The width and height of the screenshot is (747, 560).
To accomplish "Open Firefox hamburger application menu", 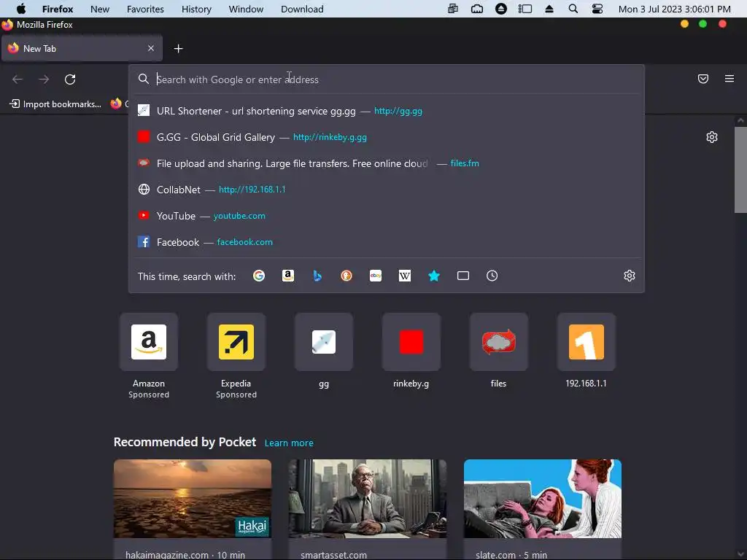I will tap(729, 79).
